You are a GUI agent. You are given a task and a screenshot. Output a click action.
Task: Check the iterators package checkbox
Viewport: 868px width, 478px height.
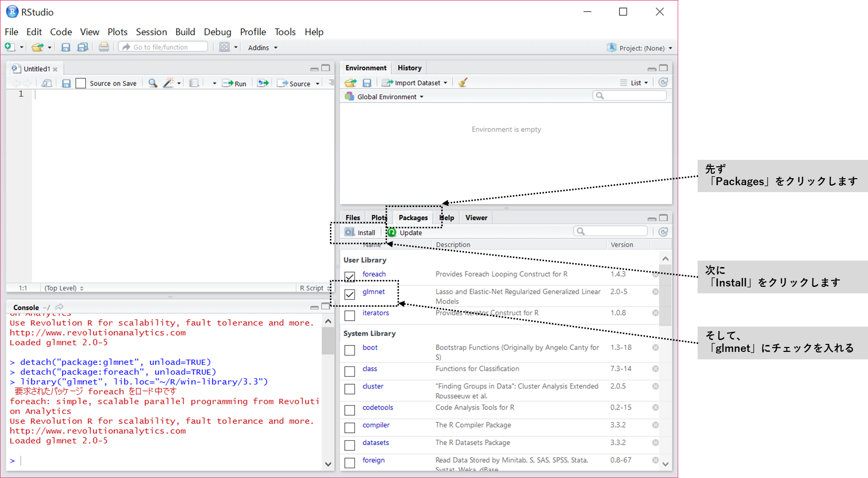click(x=350, y=315)
